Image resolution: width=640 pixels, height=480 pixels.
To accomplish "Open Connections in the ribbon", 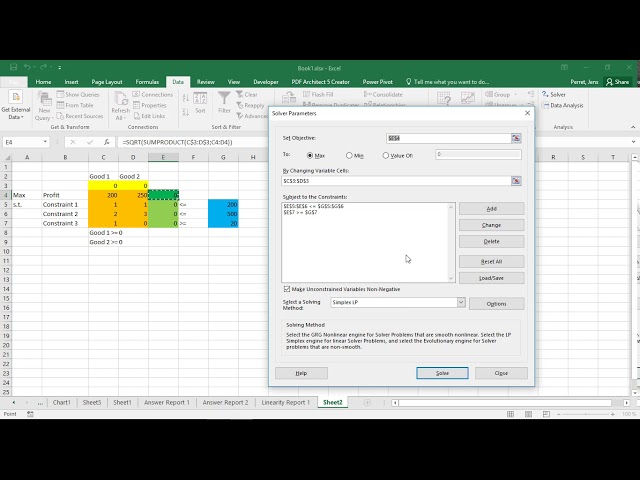I will [153, 94].
